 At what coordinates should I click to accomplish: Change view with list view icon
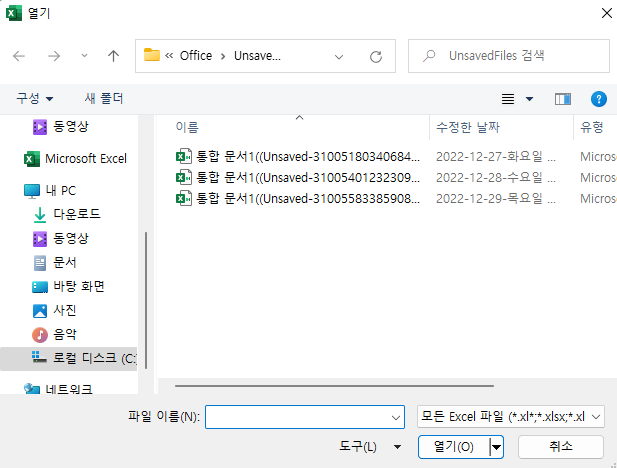[x=508, y=99]
